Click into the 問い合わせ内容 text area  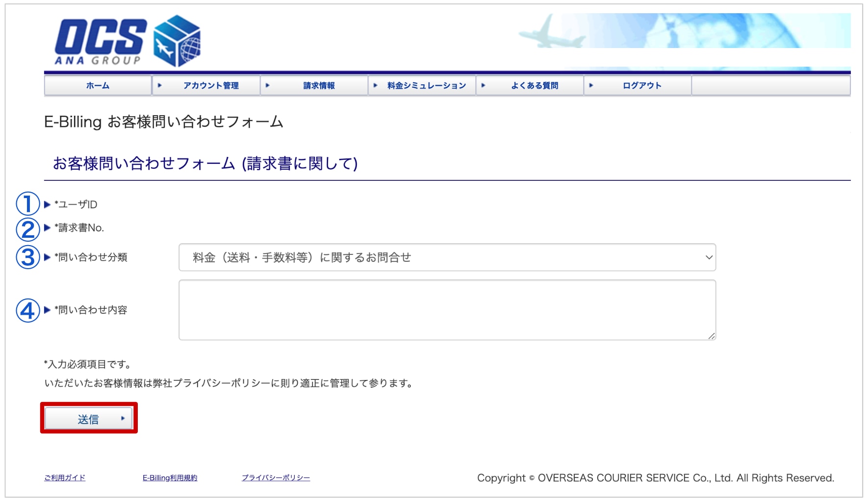click(447, 310)
